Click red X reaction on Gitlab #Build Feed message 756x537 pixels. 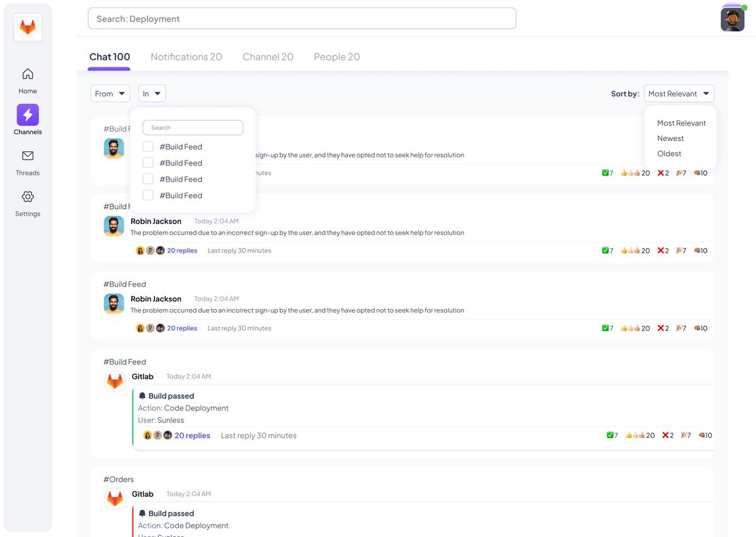click(667, 435)
